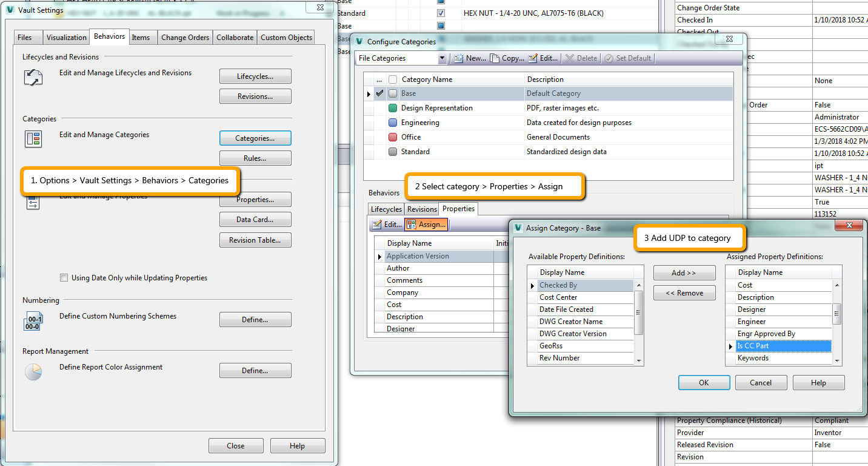The image size is (868, 466).
Task: Click the Revision Table... button
Action: click(255, 240)
